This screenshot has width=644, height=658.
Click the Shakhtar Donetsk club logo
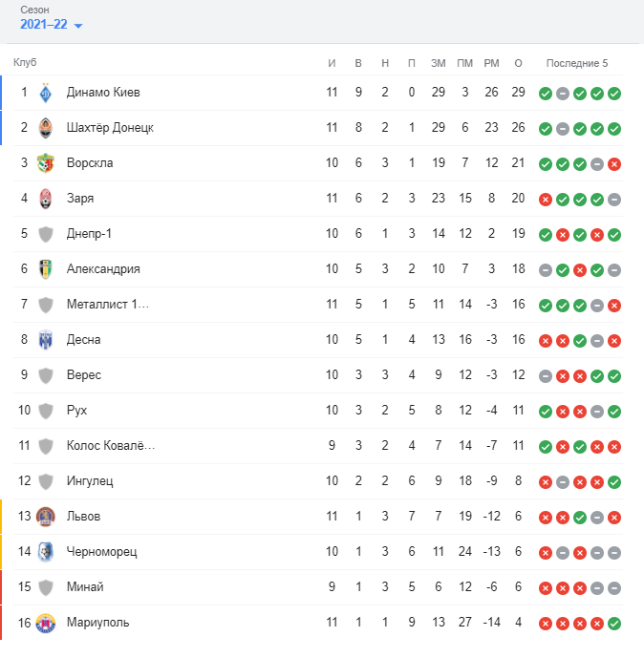pos(46,128)
